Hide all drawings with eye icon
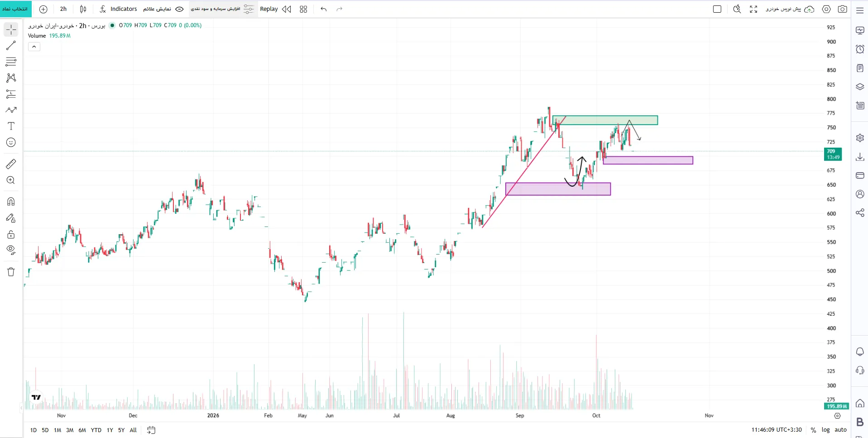 [11, 250]
